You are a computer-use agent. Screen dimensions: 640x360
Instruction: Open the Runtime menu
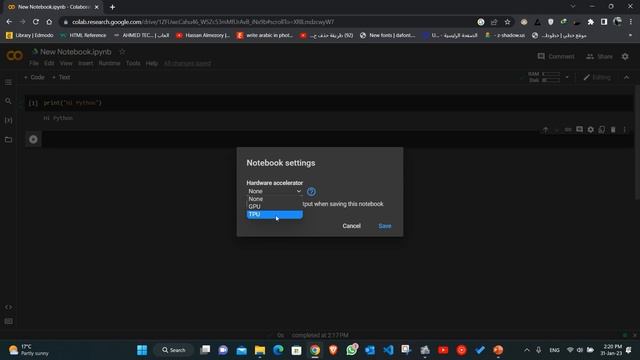109,63
